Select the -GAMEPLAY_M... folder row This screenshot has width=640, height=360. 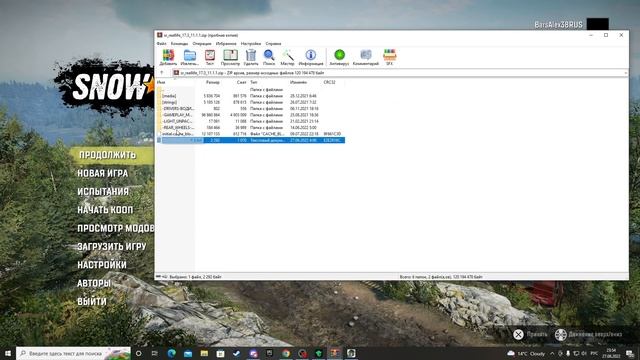pos(251,115)
